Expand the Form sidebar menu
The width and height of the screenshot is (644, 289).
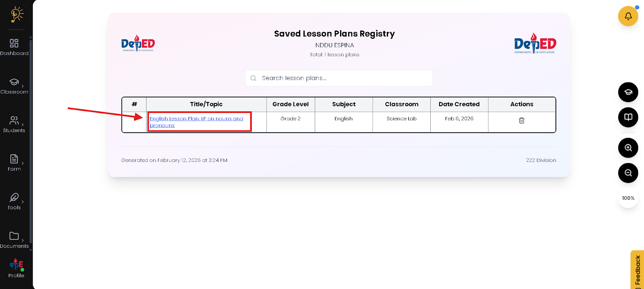pos(14,163)
